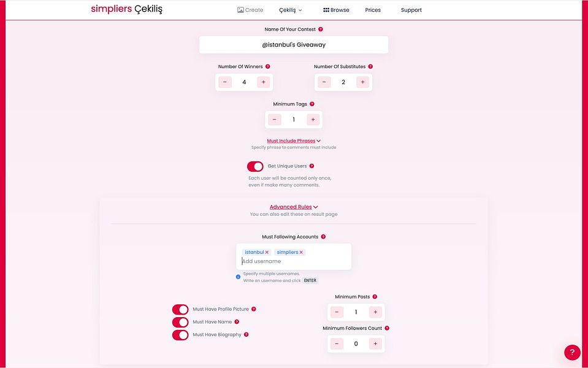Show help for Minimum Followers Count

click(387, 328)
